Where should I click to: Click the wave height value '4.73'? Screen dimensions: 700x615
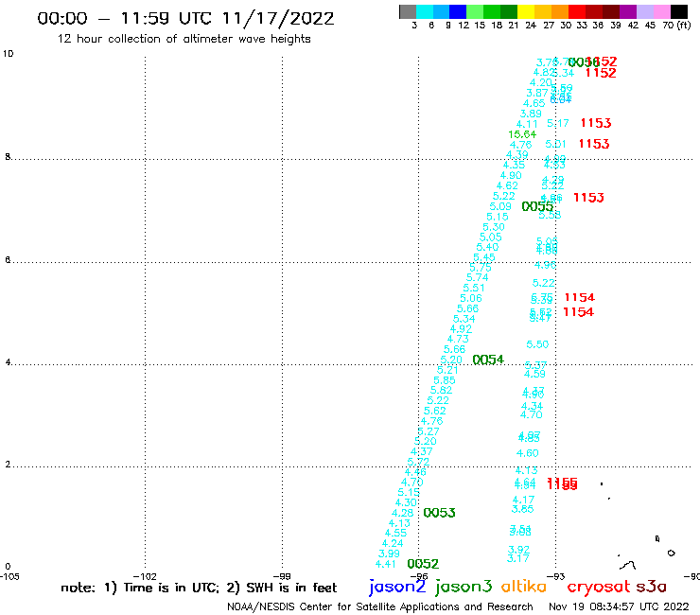coord(458,339)
